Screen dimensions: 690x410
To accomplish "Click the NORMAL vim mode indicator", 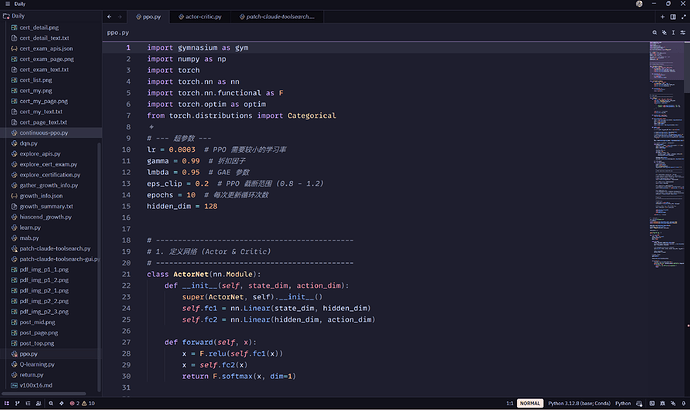I will [x=530, y=403].
